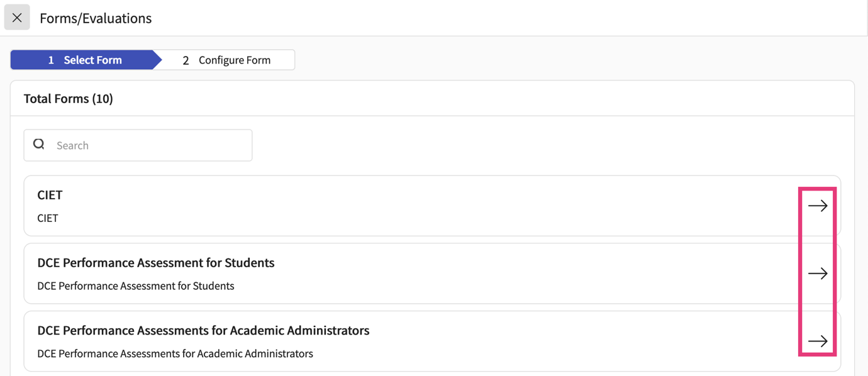868x376 pixels.
Task: Click the Academic Administrators form description line
Action: (175, 354)
